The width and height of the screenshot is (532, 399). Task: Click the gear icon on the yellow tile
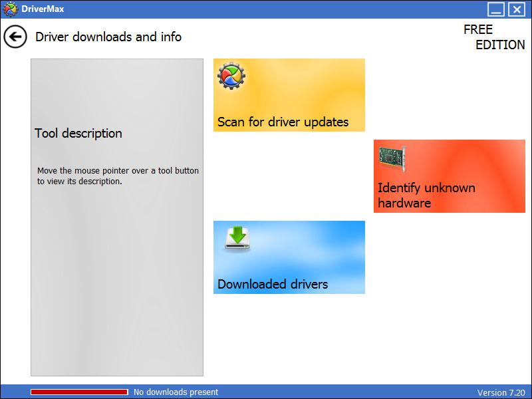tap(231, 76)
